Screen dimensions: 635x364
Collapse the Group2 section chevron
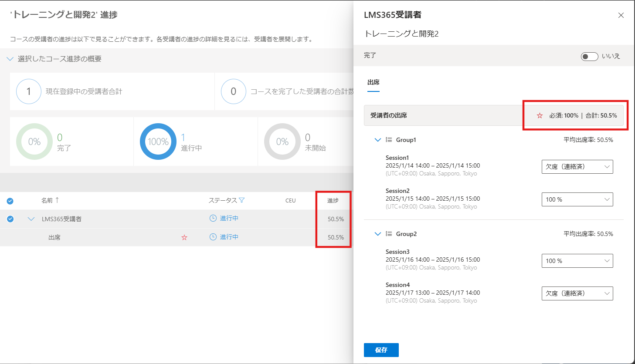pos(378,234)
